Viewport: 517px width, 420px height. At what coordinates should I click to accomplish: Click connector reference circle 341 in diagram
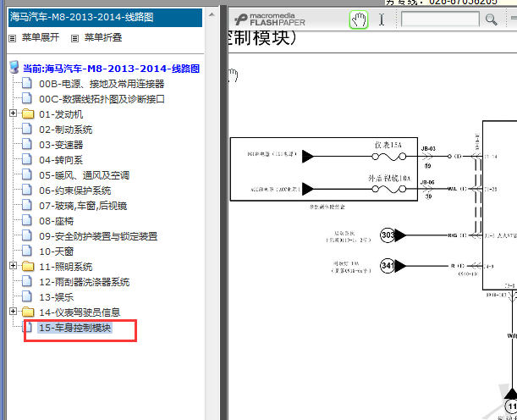pos(387,266)
